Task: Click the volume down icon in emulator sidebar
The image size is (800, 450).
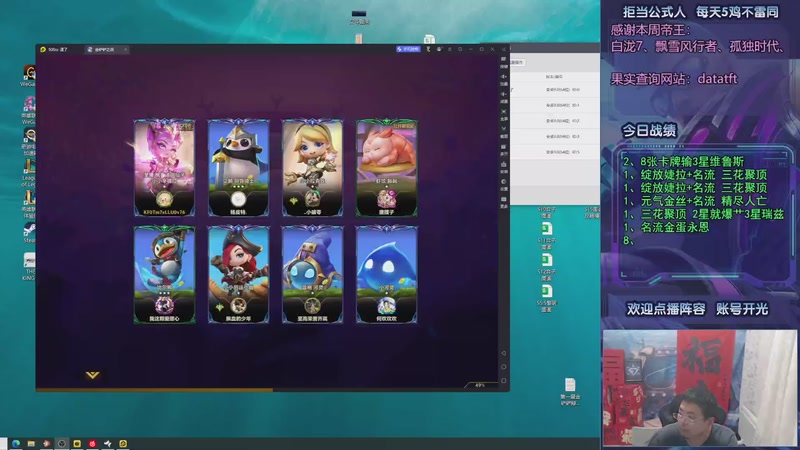Action: pos(504,96)
